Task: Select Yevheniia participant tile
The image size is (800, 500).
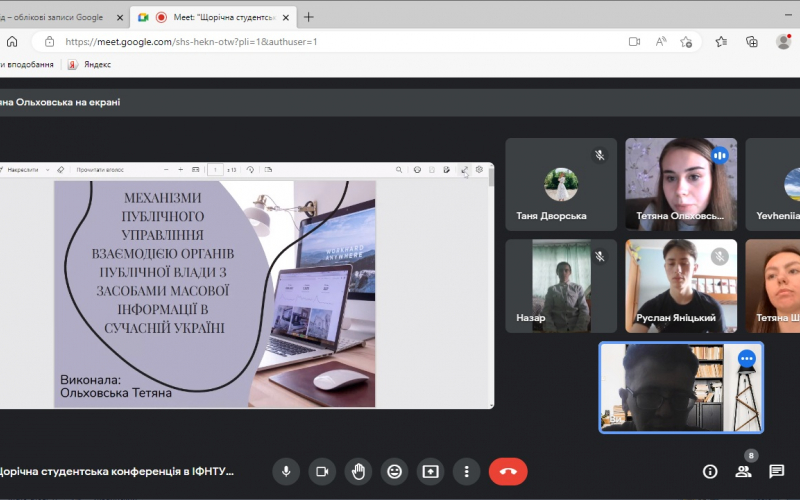Action: (x=773, y=184)
